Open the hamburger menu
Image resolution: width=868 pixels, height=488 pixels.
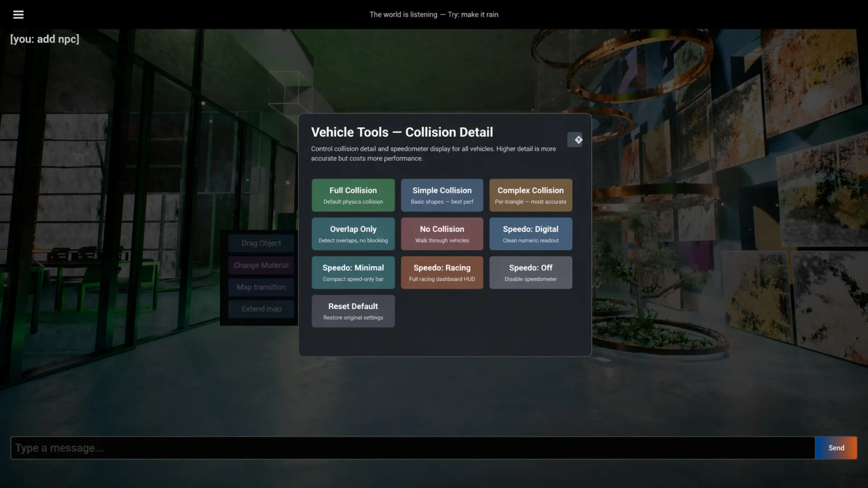click(x=18, y=14)
